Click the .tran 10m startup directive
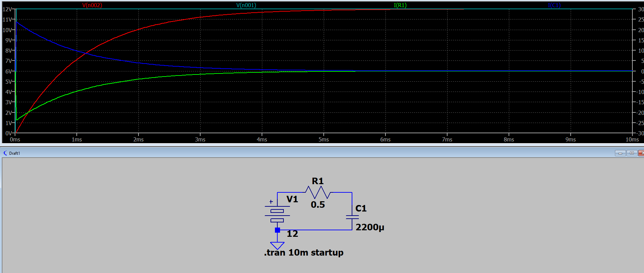644x273 pixels. click(x=304, y=252)
